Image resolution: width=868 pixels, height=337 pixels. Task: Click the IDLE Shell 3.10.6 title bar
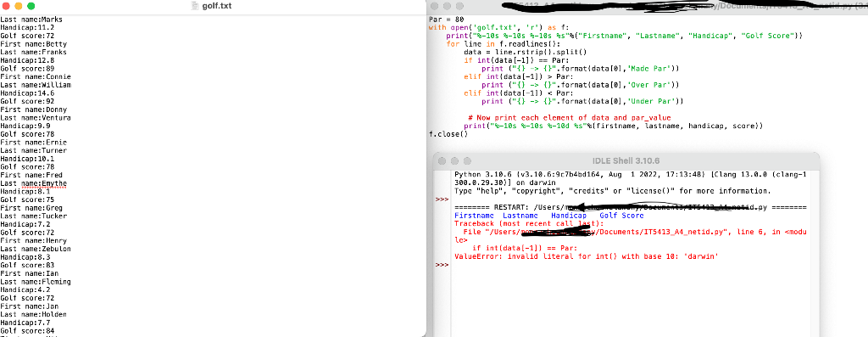(626, 160)
